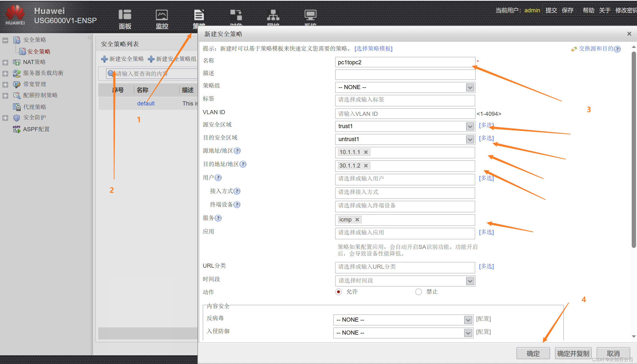Expand the NAT策略 tree node

5,63
